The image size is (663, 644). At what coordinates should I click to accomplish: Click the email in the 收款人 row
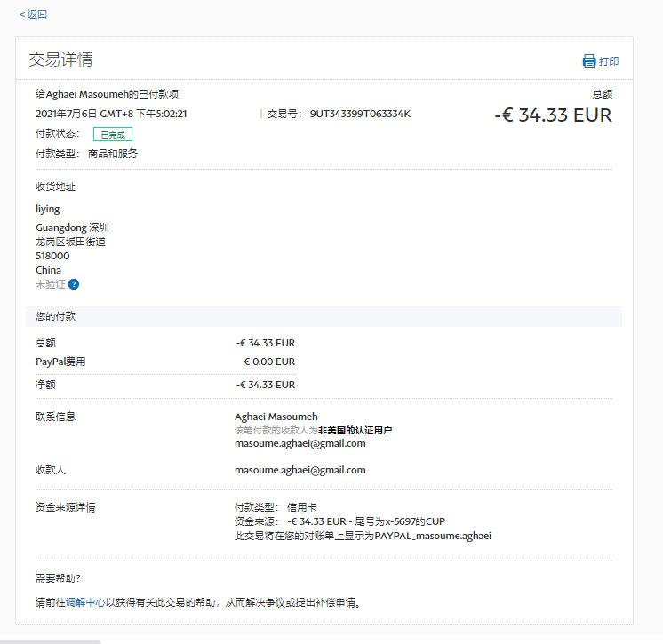point(300,470)
